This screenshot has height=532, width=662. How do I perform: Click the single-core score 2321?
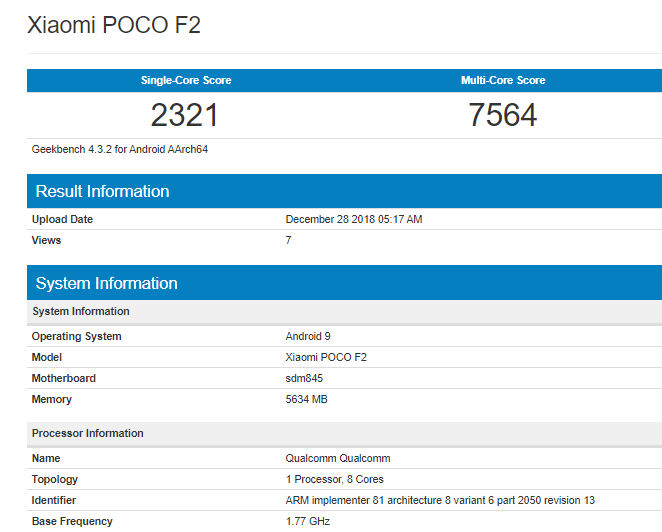click(184, 115)
